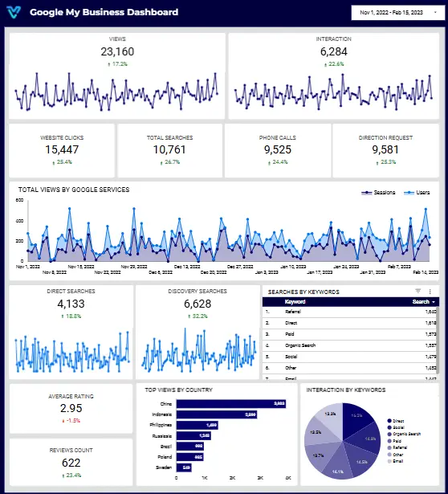Image resolution: width=448 pixels, height=494 pixels.
Task: Click the Brazil bar in the country chart
Action: (x=190, y=447)
